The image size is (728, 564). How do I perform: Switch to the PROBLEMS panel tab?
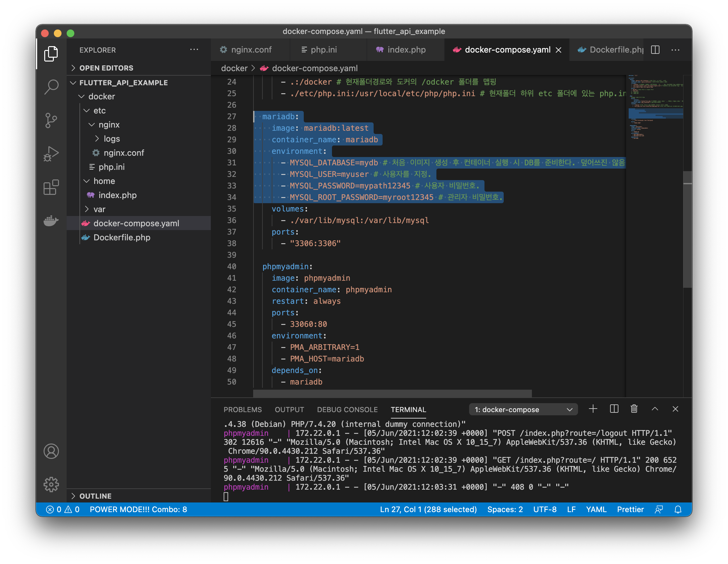(x=242, y=409)
